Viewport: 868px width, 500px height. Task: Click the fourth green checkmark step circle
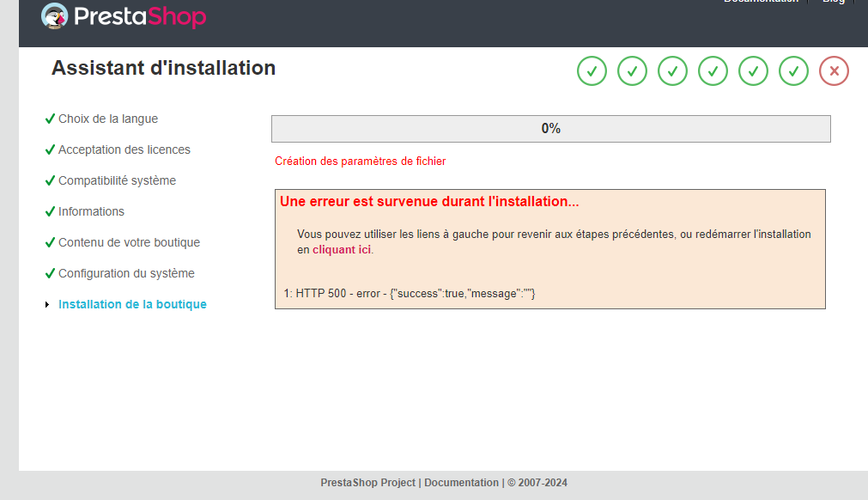coord(713,70)
